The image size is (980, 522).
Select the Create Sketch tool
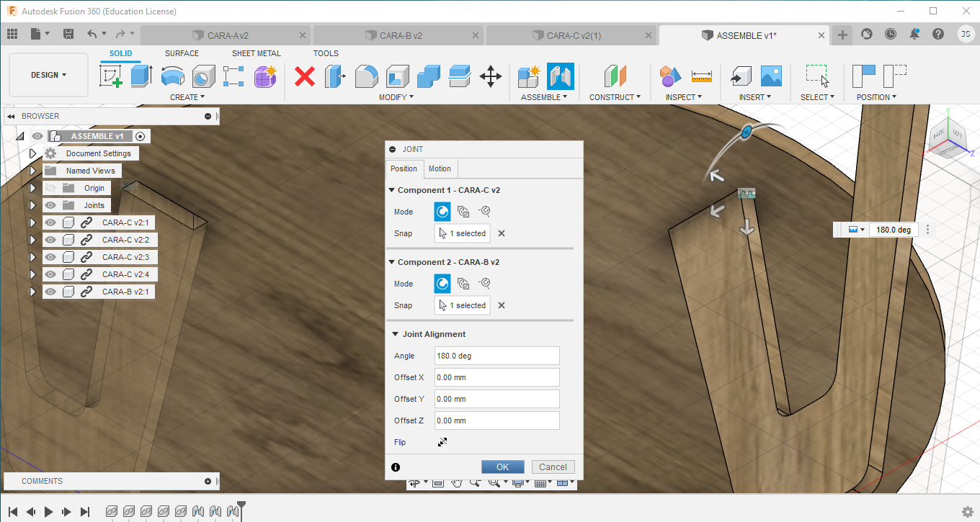(111, 76)
